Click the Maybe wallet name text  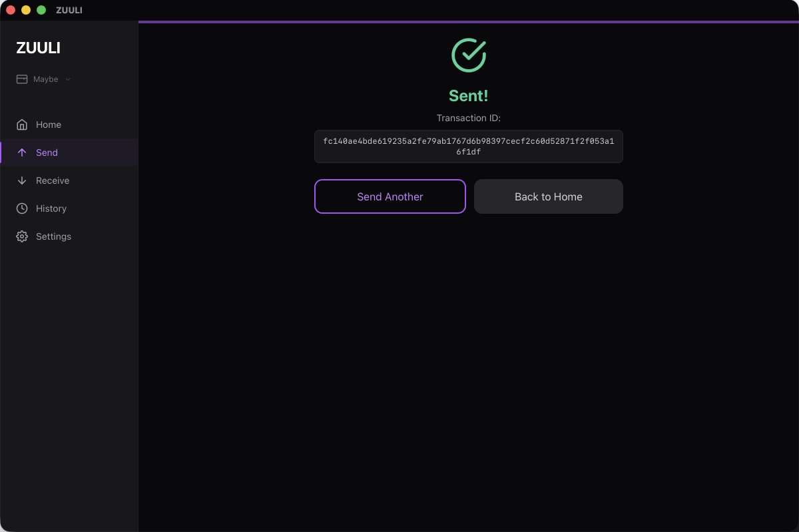pos(46,79)
